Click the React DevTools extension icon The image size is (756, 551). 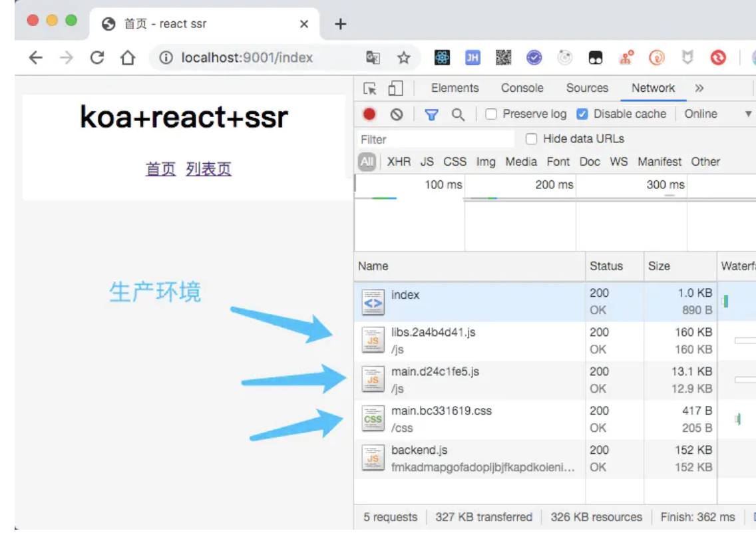click(443, 58)
